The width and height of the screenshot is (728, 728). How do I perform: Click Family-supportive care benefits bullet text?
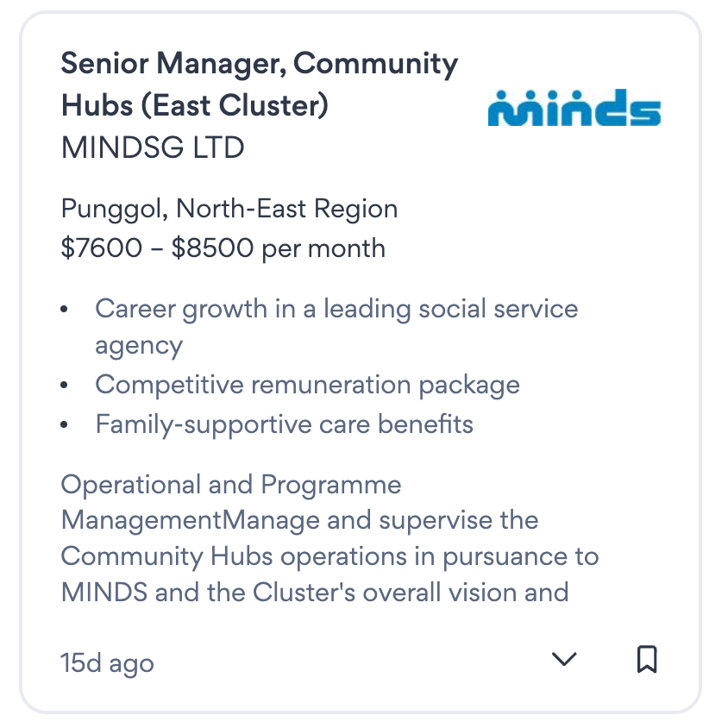pyautogui.click(x=284, y=424)
